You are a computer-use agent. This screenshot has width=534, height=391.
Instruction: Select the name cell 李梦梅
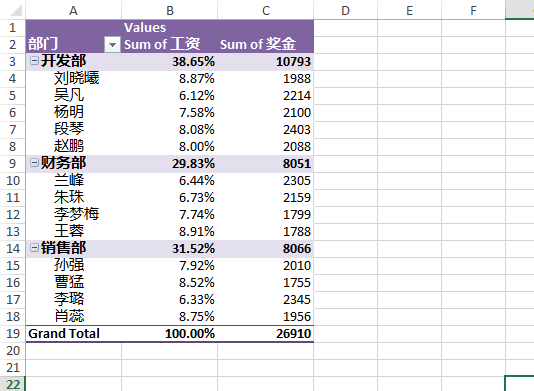(x=74, y=214)
